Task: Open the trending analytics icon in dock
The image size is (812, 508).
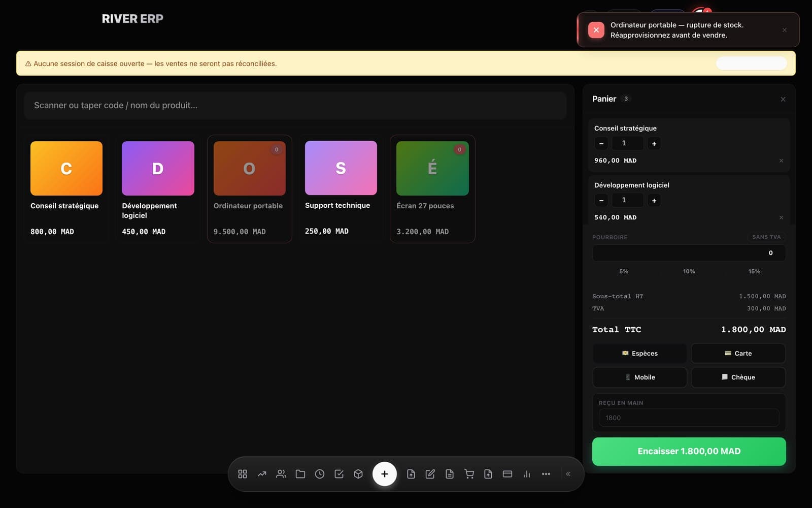Action: point(262,474)
